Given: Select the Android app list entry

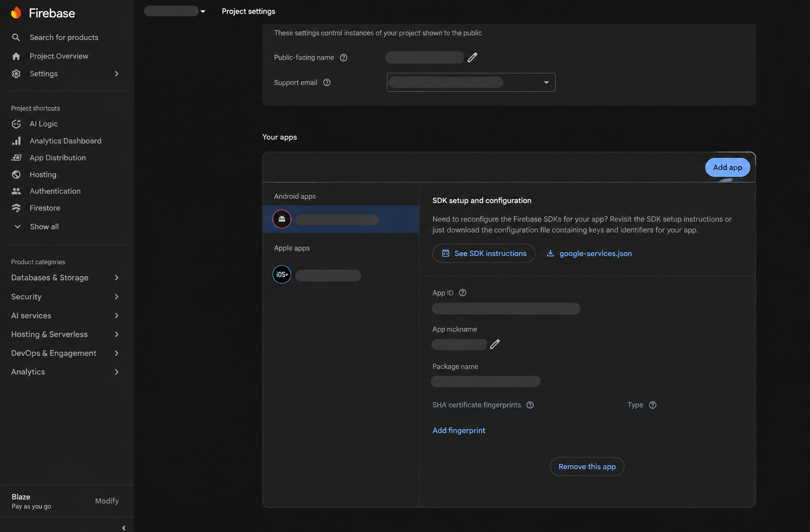Looking at the screenshot, I should click(x=341, y=219).
